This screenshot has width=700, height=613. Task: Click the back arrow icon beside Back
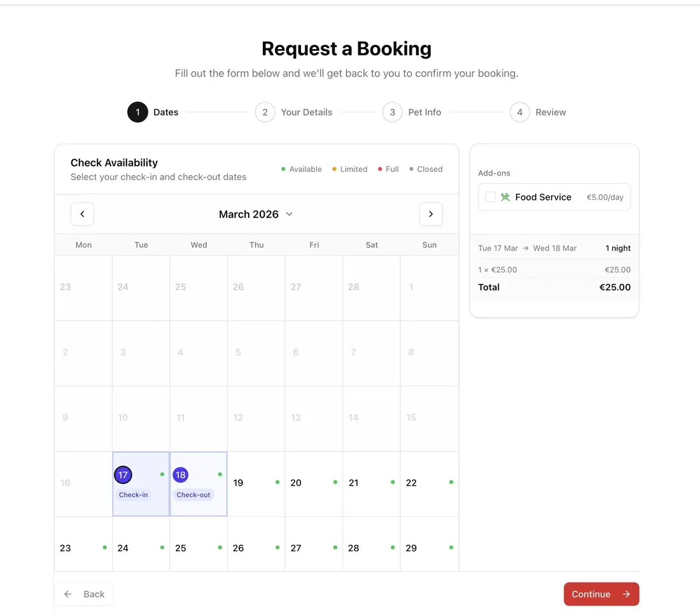67,593
